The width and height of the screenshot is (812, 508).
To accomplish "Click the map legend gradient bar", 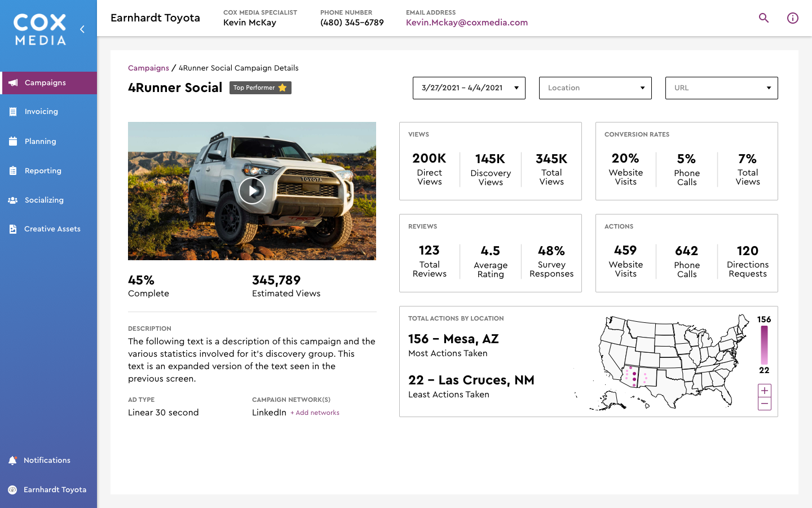I will click(x=765, y=345).
